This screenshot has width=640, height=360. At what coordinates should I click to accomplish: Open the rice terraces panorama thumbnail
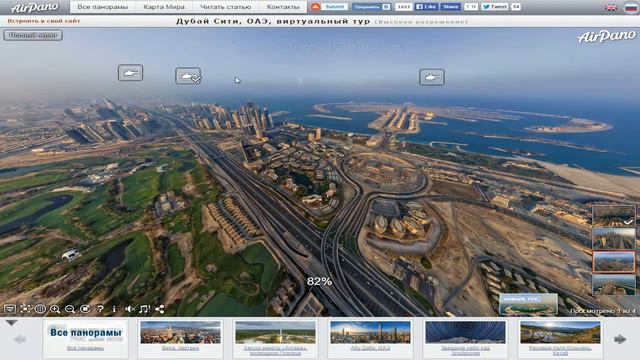point(560,332)
